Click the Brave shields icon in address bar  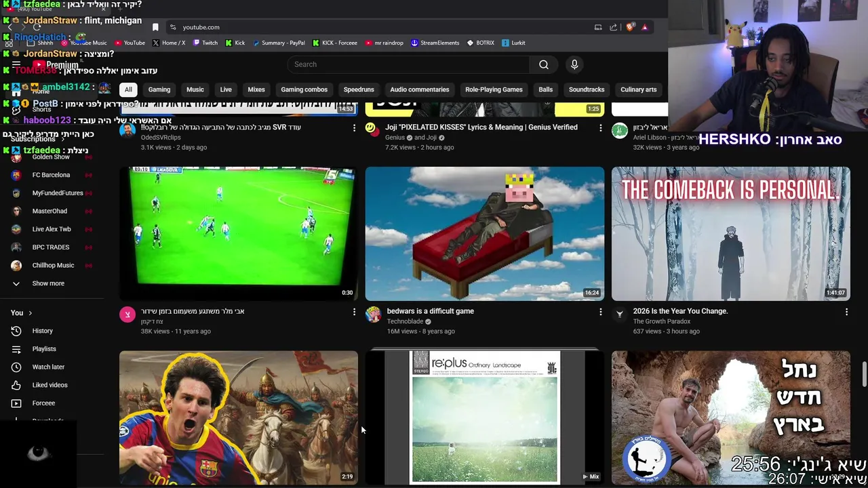coord(630,27)
